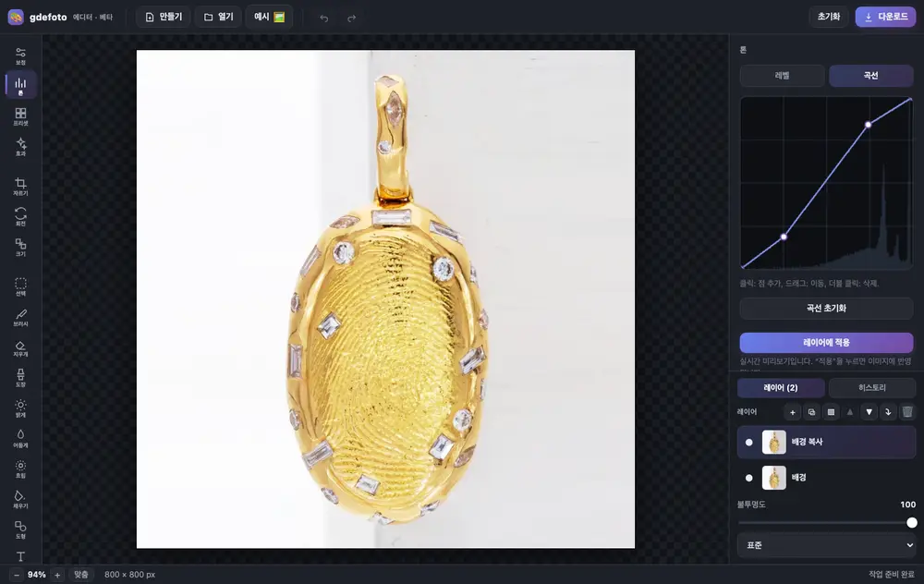
Task: Open the 히스토리 history tab
Action: (872, 388)
